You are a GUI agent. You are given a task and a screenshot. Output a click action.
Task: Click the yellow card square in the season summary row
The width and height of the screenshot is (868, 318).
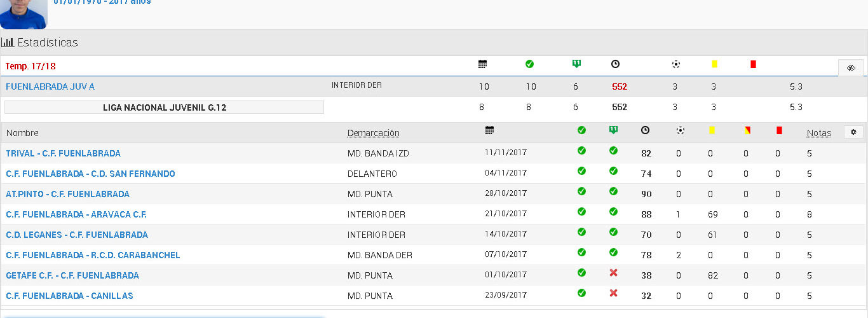tap(714, 64)
